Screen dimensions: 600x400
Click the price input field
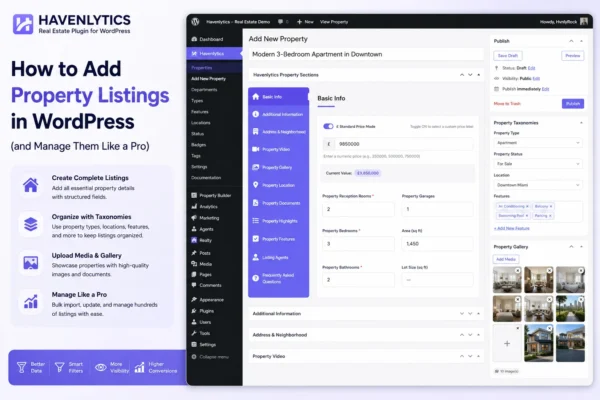404,144
